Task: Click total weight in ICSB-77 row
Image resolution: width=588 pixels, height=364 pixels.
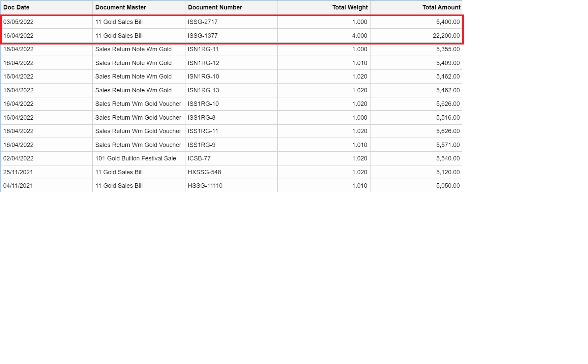Action: point(359,158)
